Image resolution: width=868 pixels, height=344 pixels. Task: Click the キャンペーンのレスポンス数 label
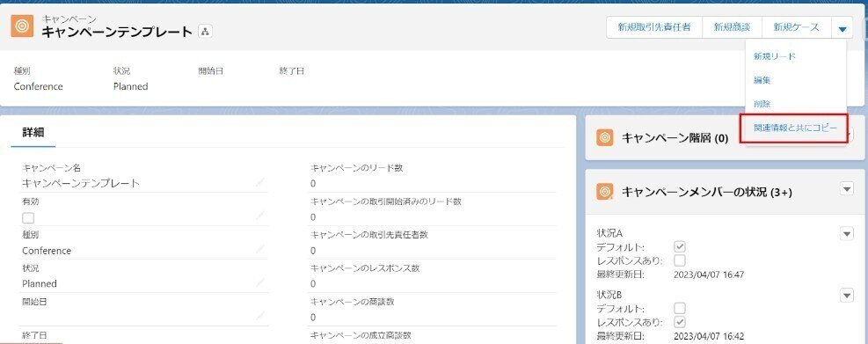(x=365, y=268)
